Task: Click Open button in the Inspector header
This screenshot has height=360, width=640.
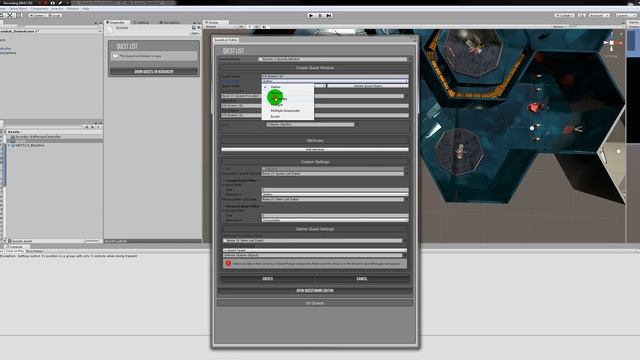Action: pos(195,33)
